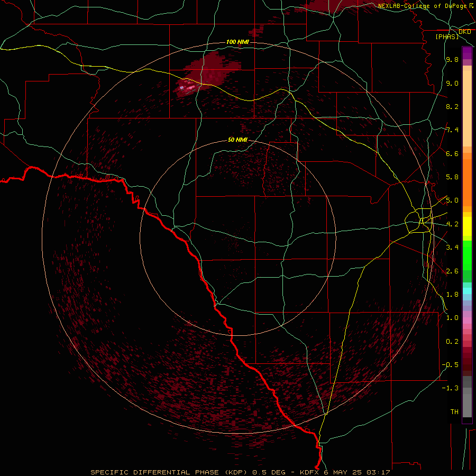Click the 6.6 scale value

[x=452, y=153]
